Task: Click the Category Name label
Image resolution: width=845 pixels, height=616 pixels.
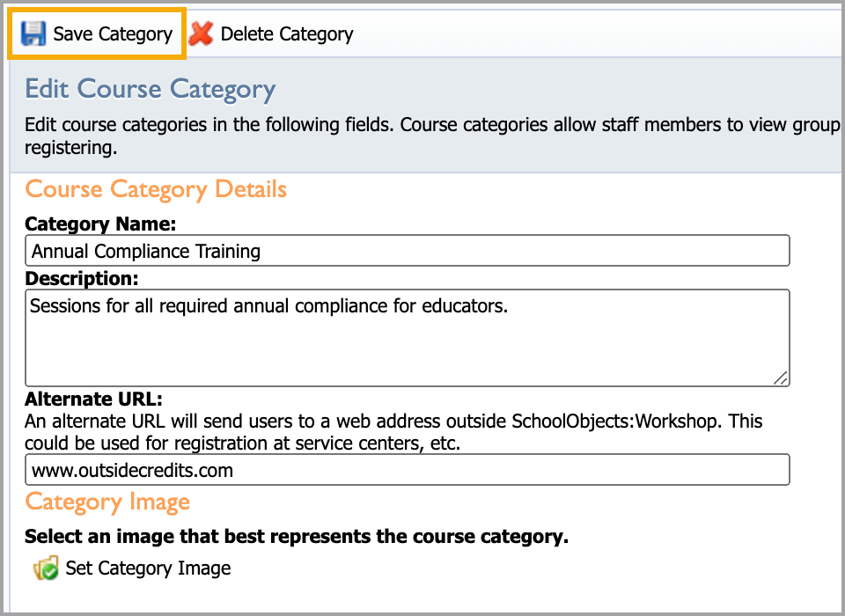Action: pos(100,224)
